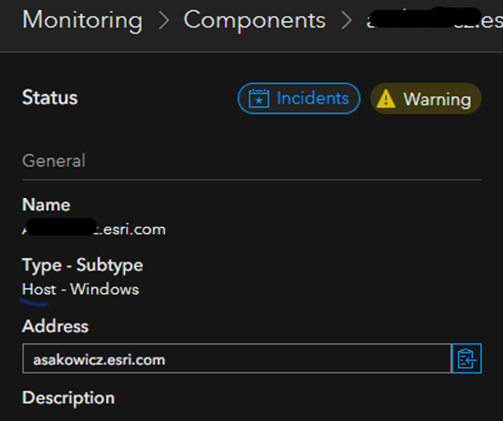Click the chevron after Monitoring breadcrumb
The image size is (503, 421).
(164, 20)
